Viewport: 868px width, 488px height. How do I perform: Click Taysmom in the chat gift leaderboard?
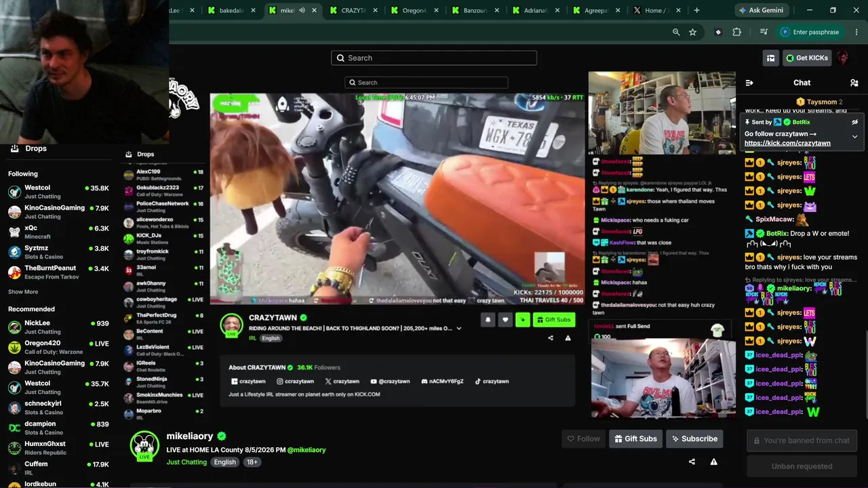[821, 102]
